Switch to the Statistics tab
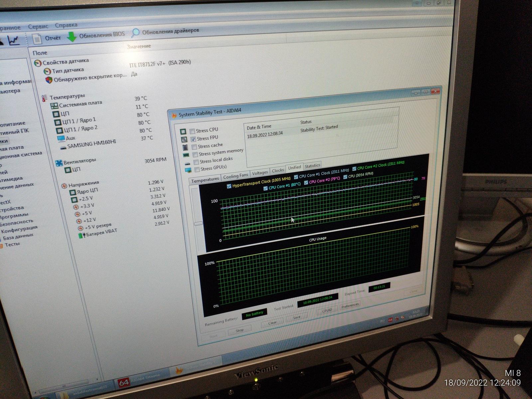The image size is (532, 399). click(312, 166)
